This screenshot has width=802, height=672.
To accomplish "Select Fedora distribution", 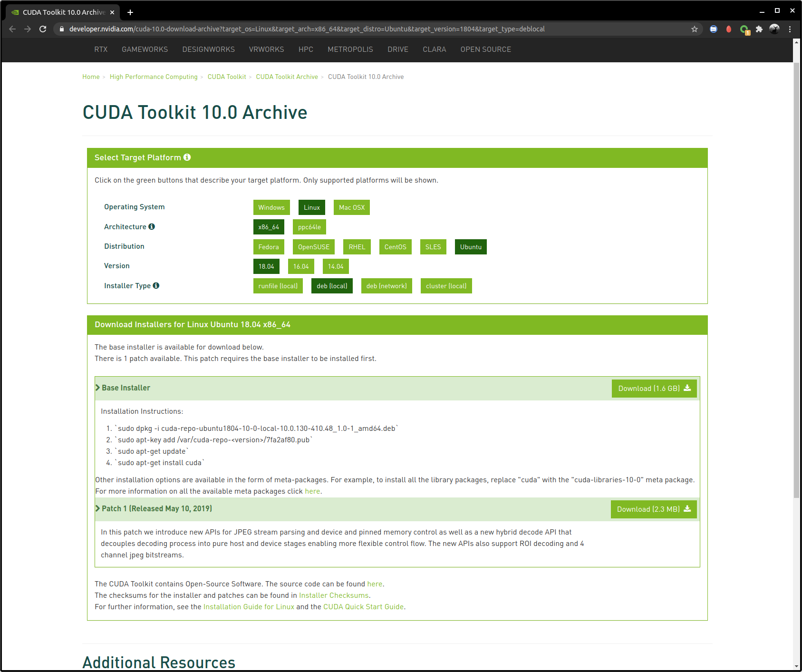I will pyautogui.click(x=269, y=247).
